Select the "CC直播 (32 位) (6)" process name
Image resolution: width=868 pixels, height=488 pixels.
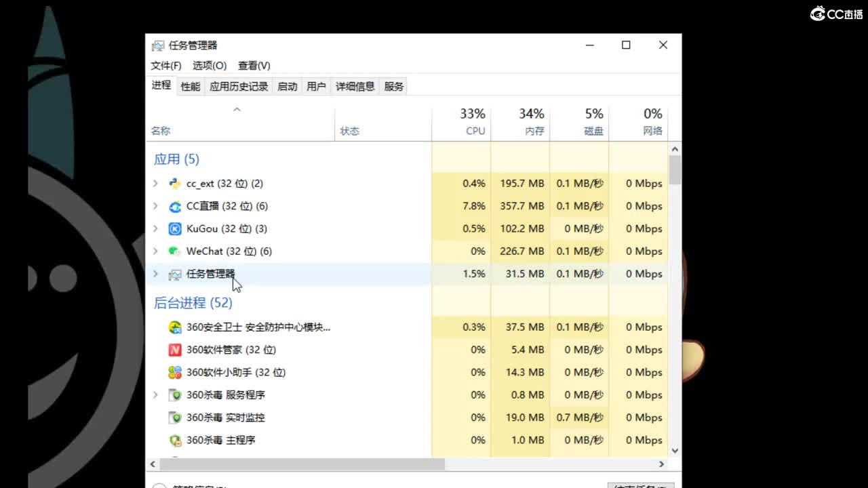coord(227,206)
